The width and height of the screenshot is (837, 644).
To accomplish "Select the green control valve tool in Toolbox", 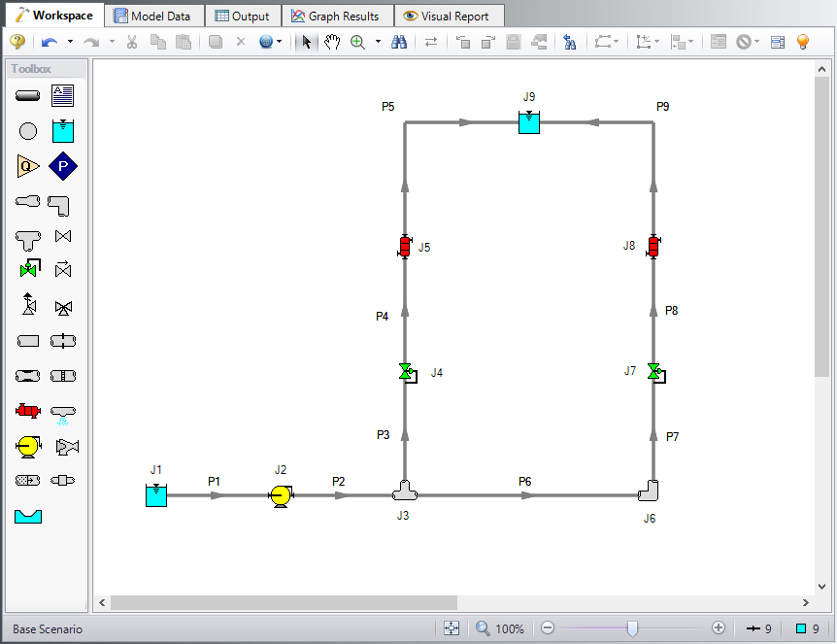I will point(28,268).
